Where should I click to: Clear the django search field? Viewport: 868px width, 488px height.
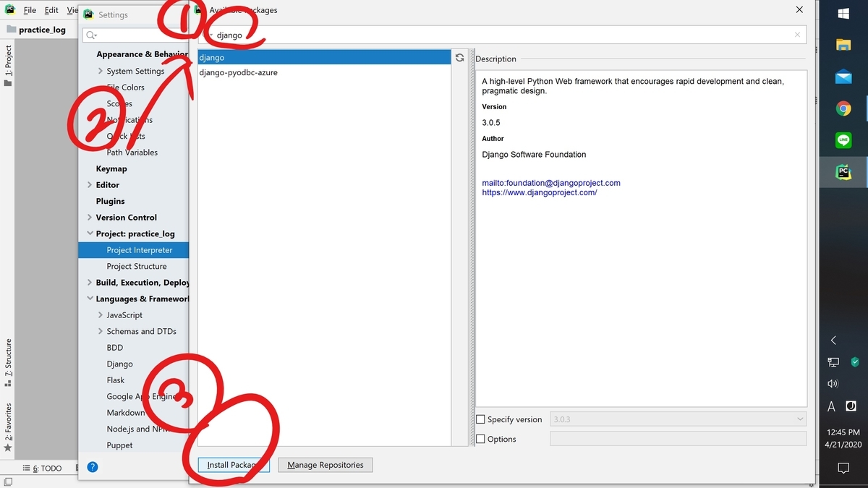click(797, 35)
